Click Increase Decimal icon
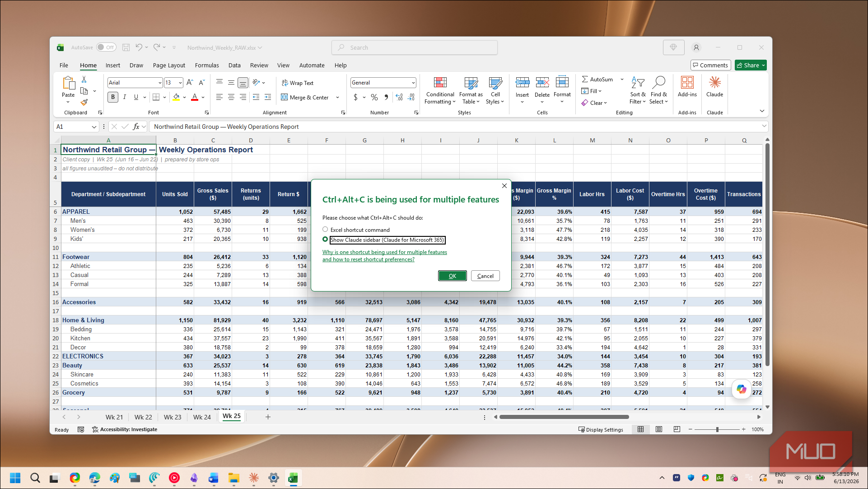 pos(399,97)
